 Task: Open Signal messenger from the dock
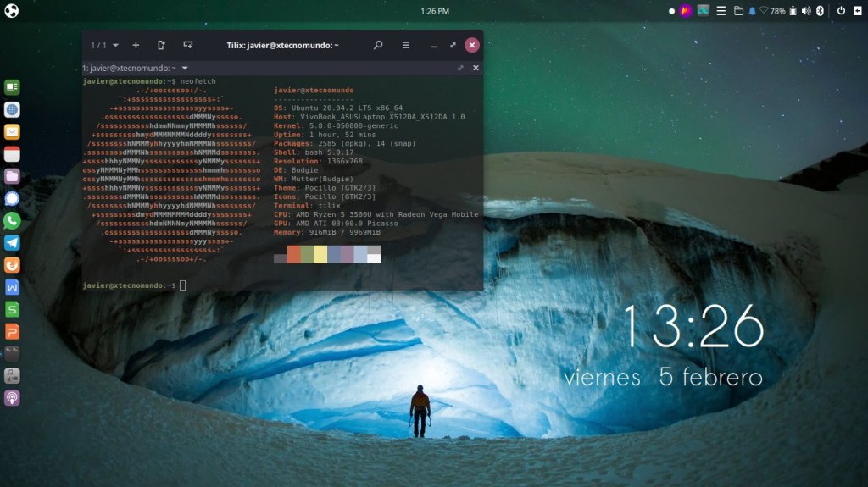click(12, 199)
